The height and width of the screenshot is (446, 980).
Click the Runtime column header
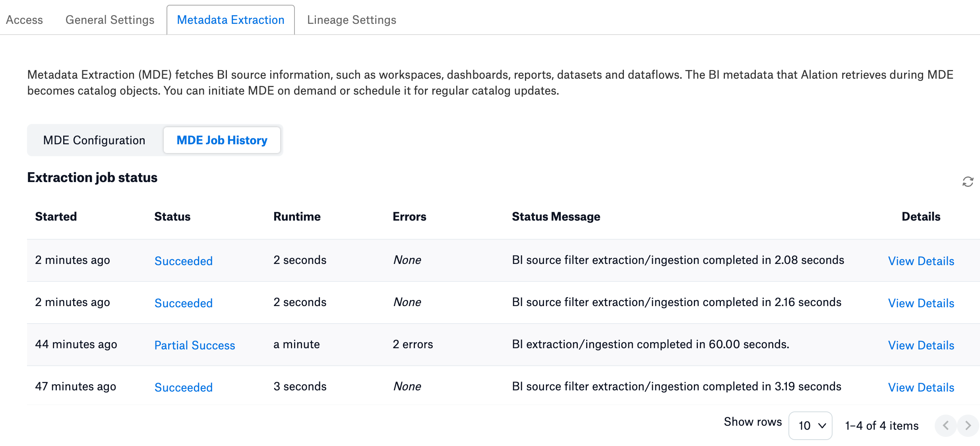(x=297, y=217)
